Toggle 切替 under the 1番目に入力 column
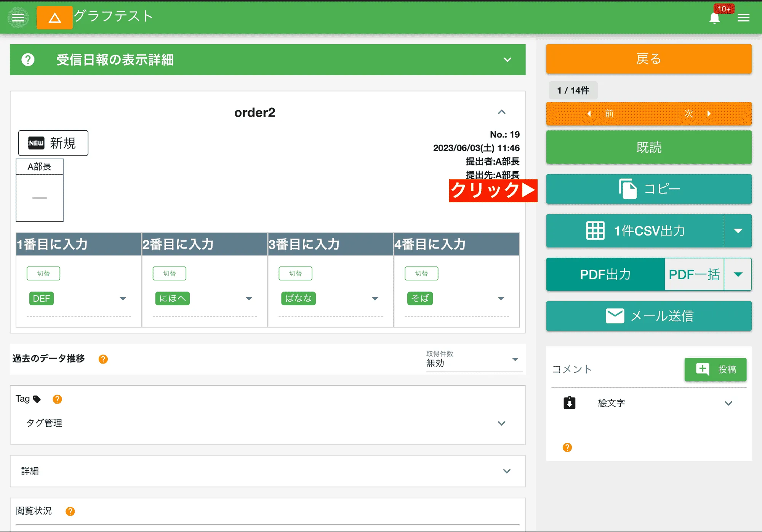Image resolution: width=762 pixels, height=532 pixels. [43, 273]
